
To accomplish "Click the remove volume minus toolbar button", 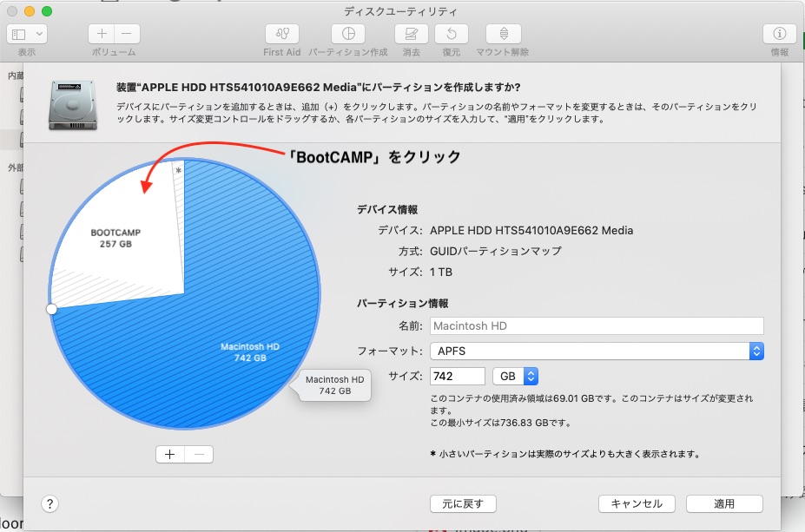I will point(127,34).
